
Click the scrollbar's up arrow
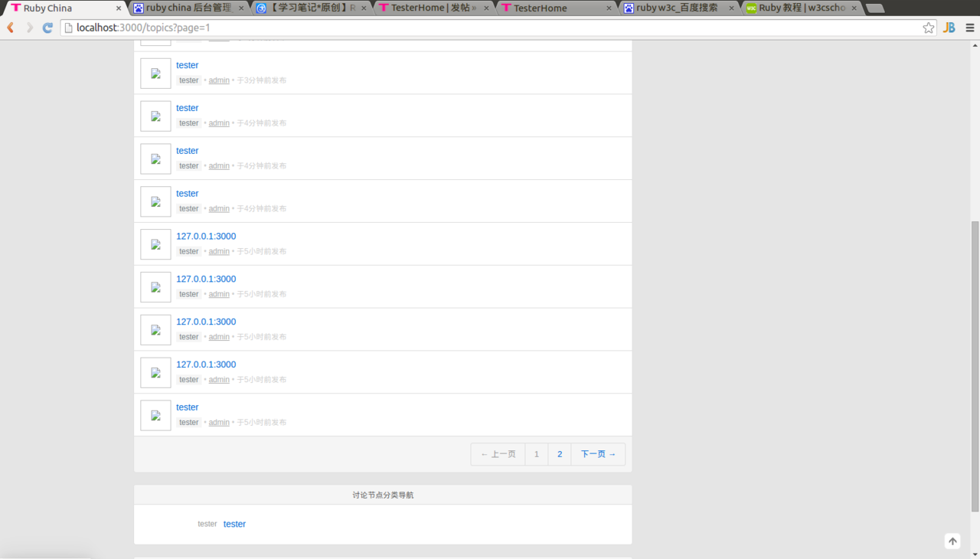click(975, 44)
